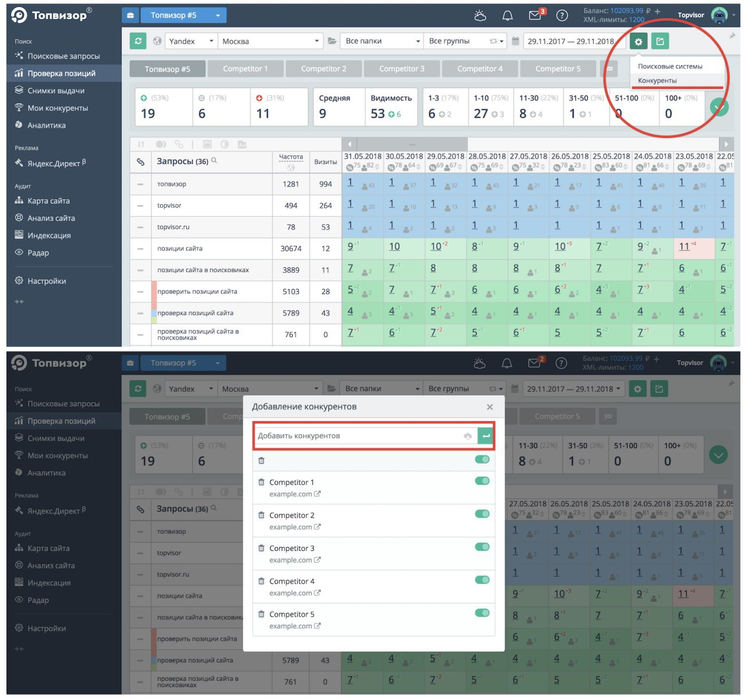Click the left scroll arrow above the 31.05.2018 column
This screenshot has height=700, width=745.
(x=349, y=144)
